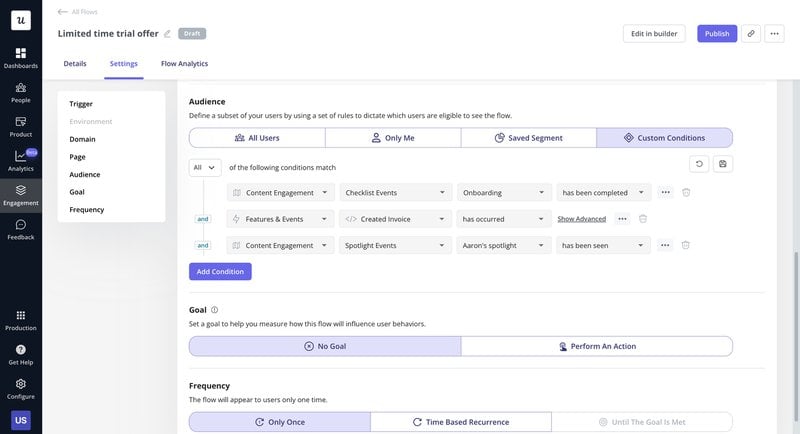
Task: Reset the audience conditions with the undo icon
Action: 699,164
